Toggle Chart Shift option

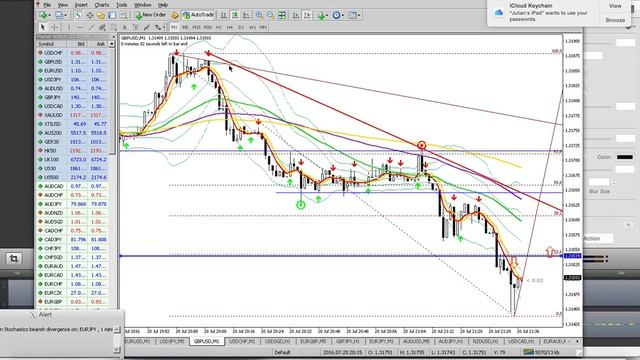307,15
